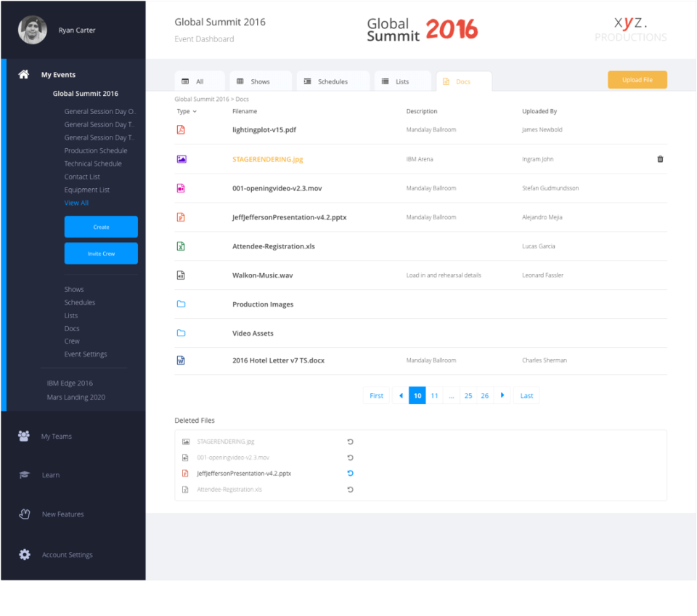Delete STAGERENDERING.jpg using its trash icon

[660, 158]
